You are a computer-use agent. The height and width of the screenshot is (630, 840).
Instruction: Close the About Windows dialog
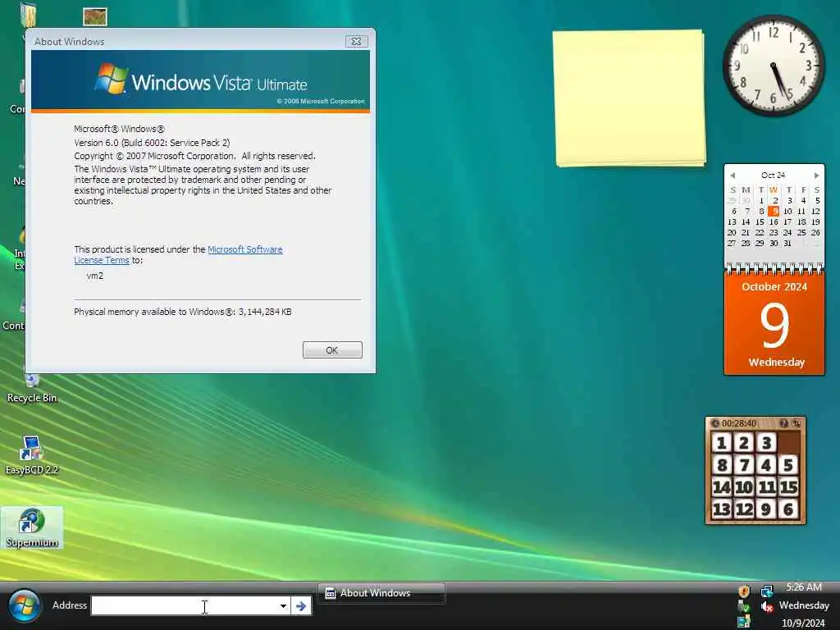click(356, 41)
